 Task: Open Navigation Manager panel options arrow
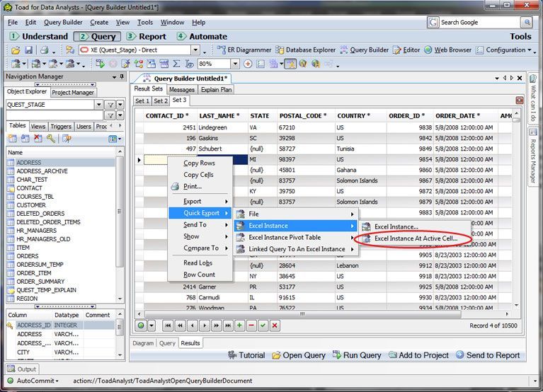pyautogui.click(x=114, y=77)
